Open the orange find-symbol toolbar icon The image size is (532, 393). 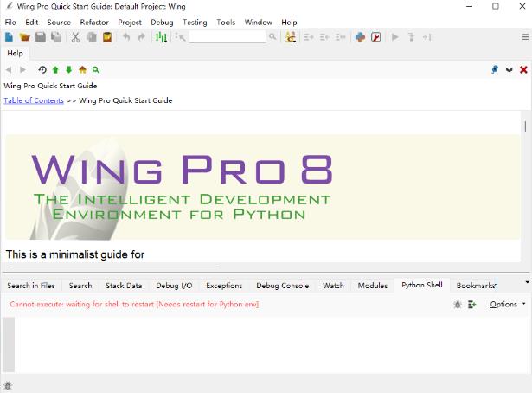coord(291,37)
